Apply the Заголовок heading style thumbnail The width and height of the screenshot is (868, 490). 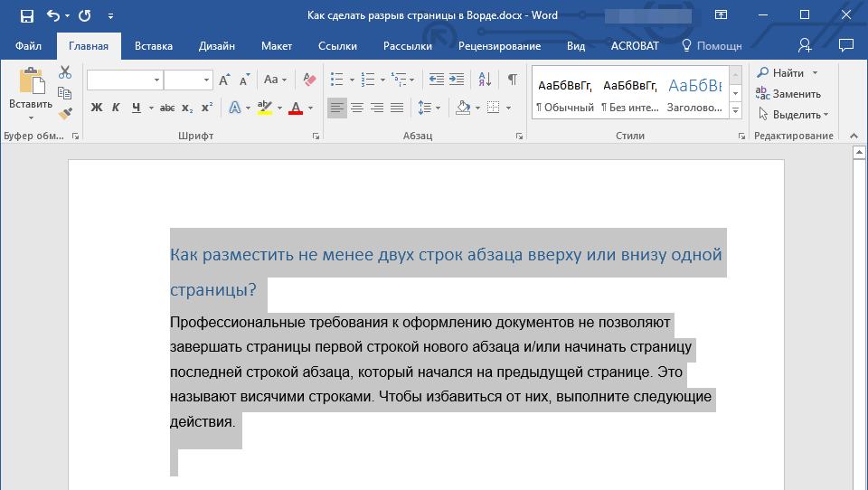point(694,94)
